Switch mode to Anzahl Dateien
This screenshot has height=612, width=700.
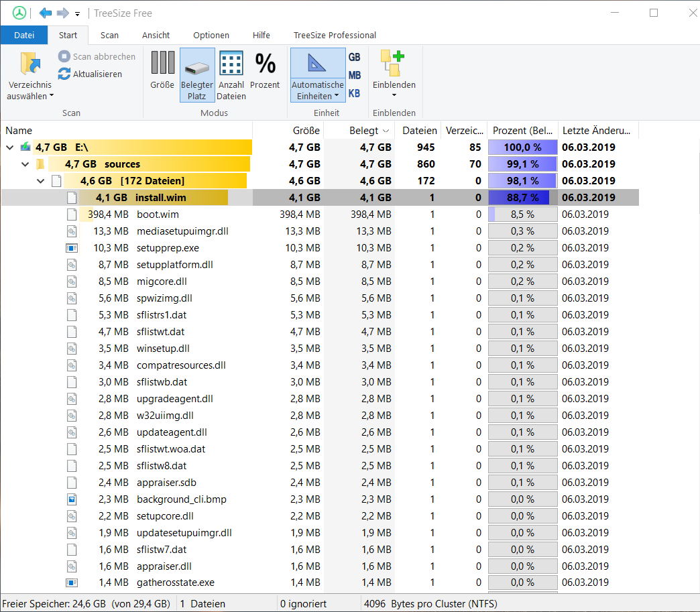pos(231,75)
